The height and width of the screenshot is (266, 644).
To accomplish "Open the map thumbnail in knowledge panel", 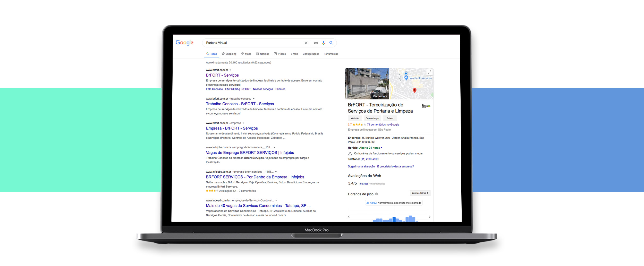I will point(411,84).
